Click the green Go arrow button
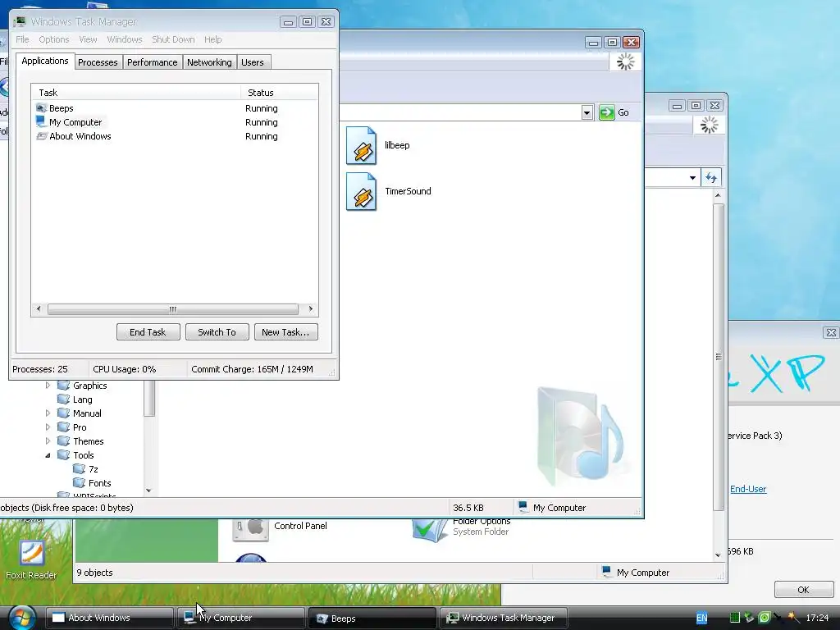Viewport: 840px width, 630px height. point(606,112)
